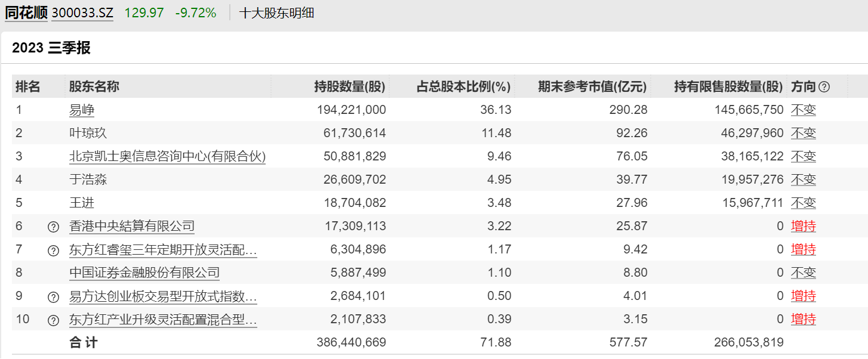Open 香港中央結算有限公司 shareholder link

pos(132,226)
